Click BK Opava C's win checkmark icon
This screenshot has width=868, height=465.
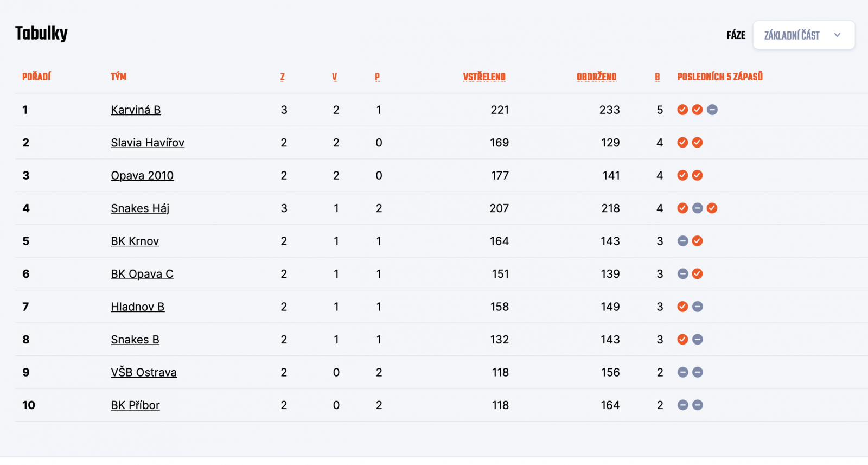click(698, 274)
